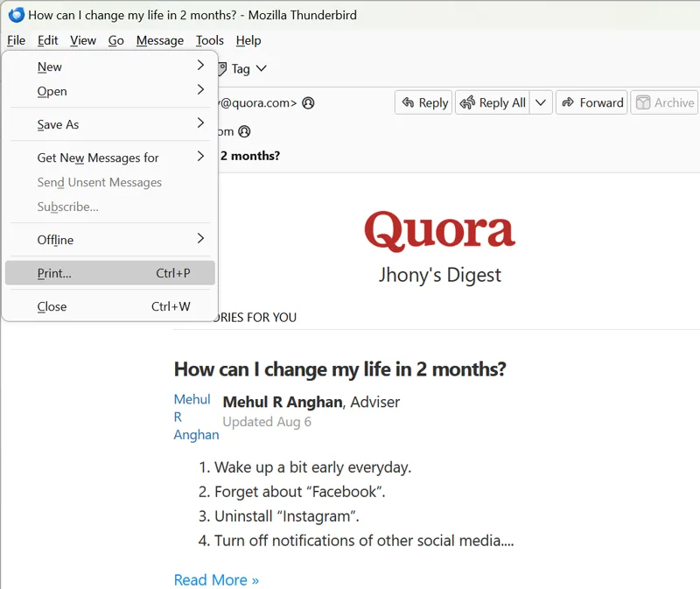Click the Forward button
This screenshot has height=589, width=700.
(x=591, y=102)
